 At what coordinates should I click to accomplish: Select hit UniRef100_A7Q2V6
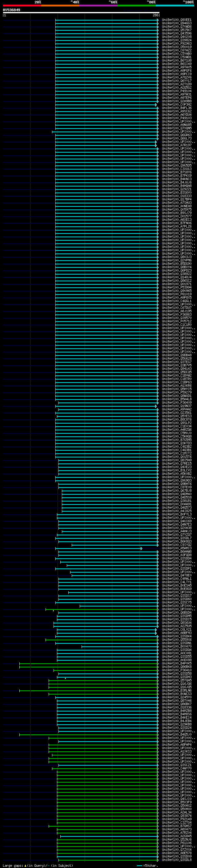176,78
